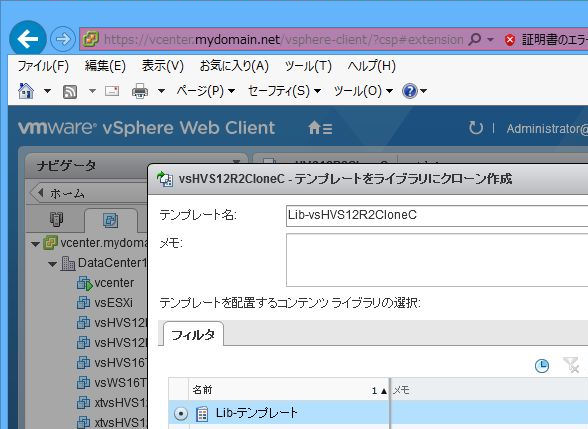
Task: Expand the Home icon dropdown arrow
Action: click(47, 91)
